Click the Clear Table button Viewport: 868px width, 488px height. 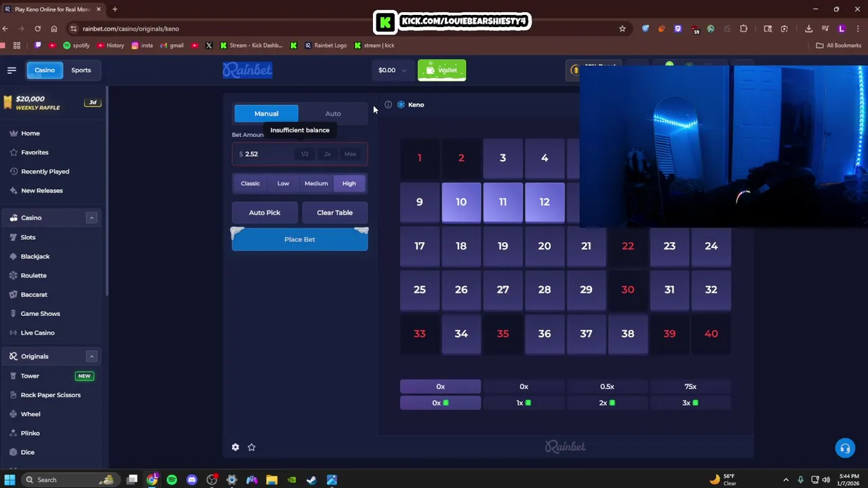pos(334,212)
